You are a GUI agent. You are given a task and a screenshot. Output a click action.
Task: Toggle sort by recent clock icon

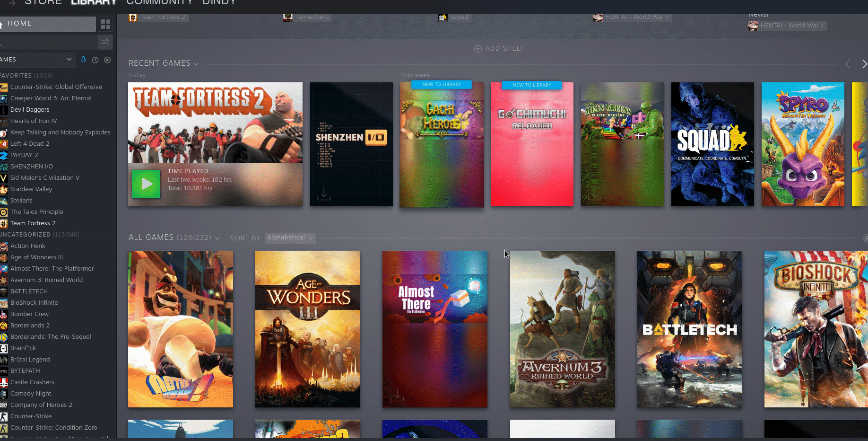coord(95,60)
